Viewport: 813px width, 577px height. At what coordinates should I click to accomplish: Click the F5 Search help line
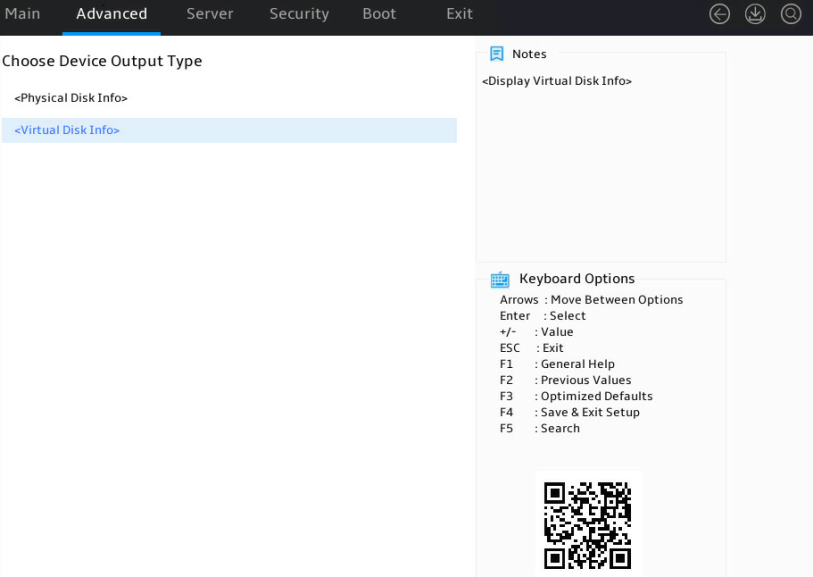[x=539, y=428]
